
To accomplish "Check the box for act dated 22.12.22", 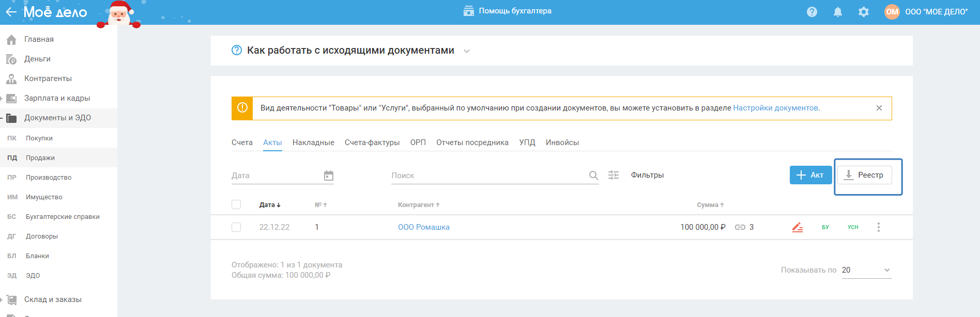I will 236,227.
